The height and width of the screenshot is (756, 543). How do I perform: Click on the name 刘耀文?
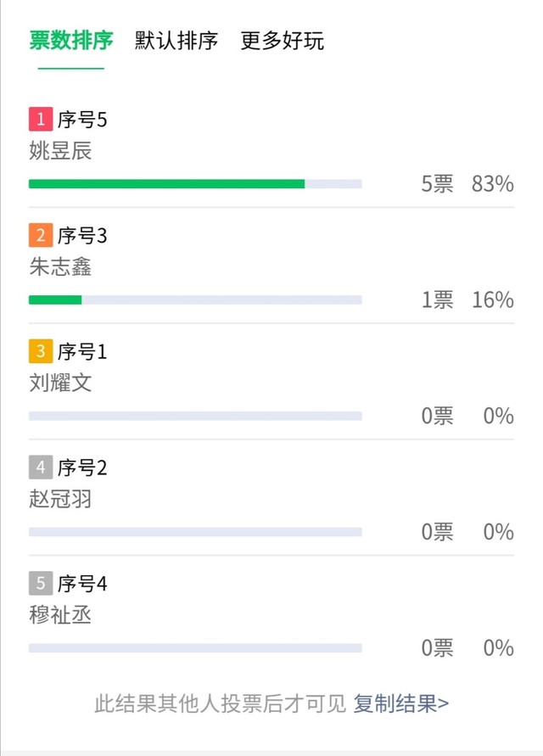pos(60,384)
